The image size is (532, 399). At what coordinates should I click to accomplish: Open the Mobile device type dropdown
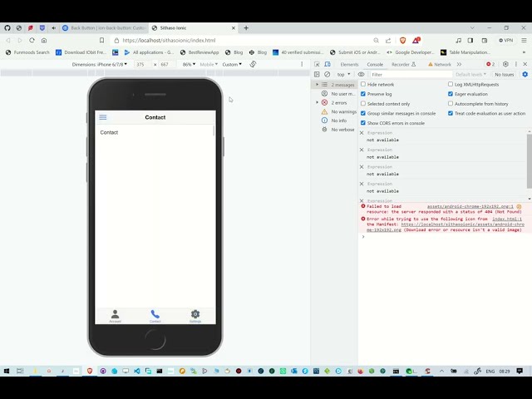click(209, 64)
